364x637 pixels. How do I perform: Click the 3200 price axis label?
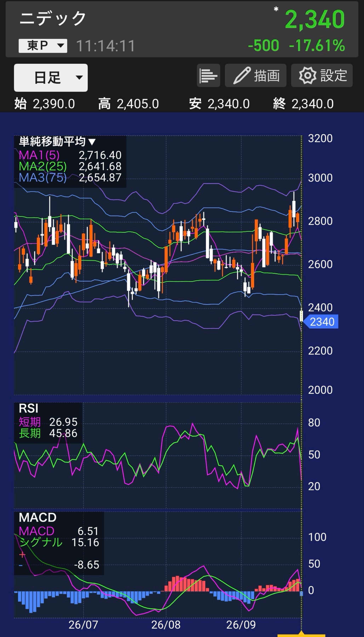[320, 138]
